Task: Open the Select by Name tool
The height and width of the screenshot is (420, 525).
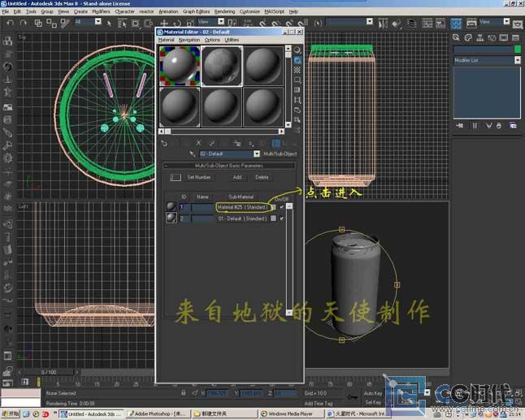Action: (x=122, y=23)
